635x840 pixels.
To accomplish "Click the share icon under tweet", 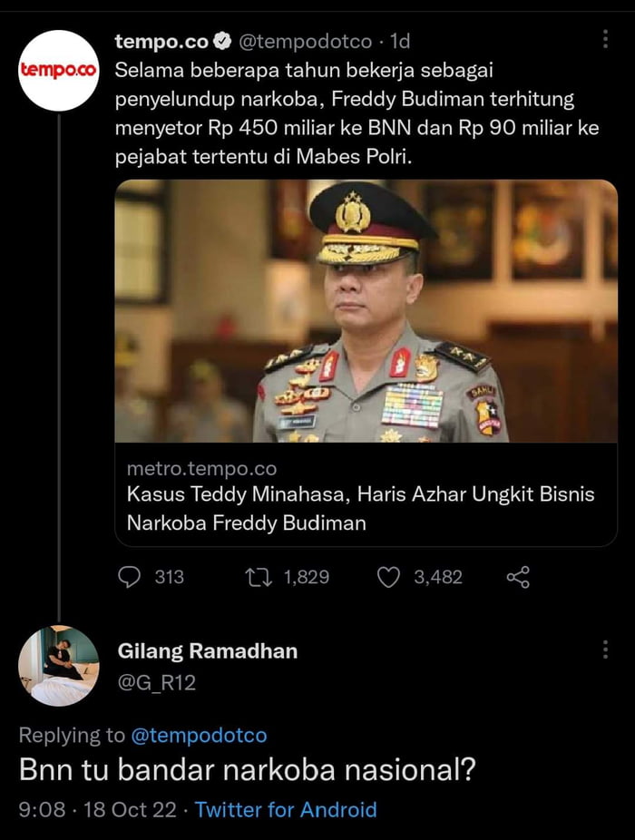I will pos(517,577).
